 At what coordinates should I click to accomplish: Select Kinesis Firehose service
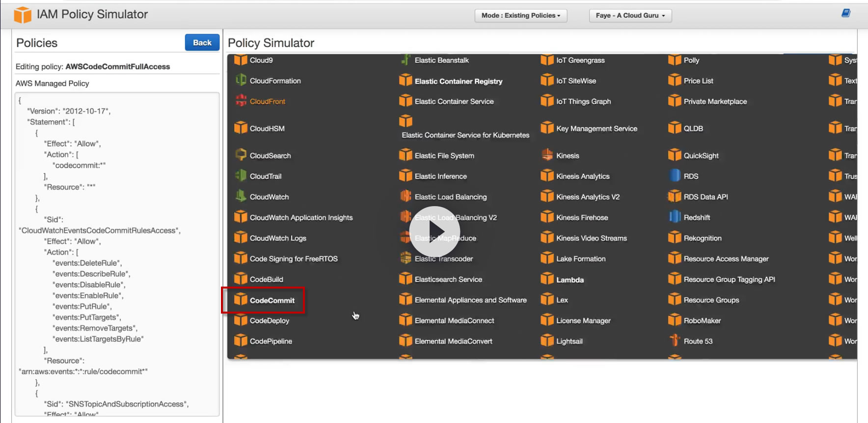(x=582, y=217)
